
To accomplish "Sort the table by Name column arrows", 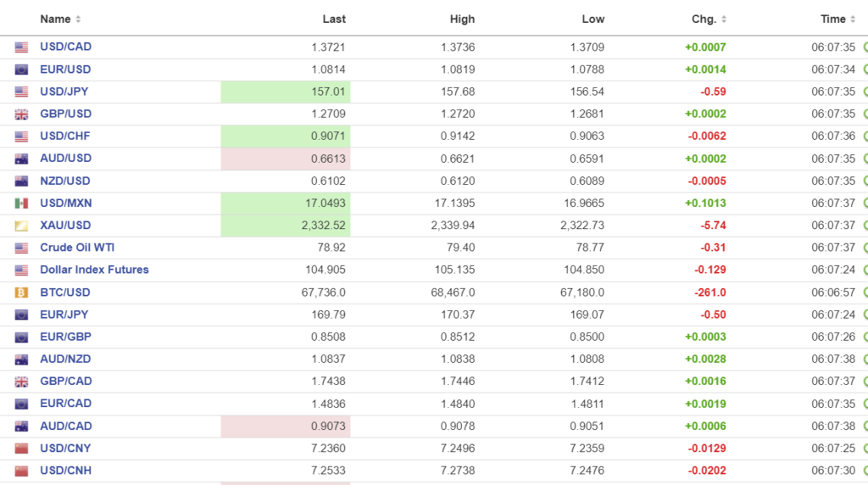I will click(x=78, y=20).
